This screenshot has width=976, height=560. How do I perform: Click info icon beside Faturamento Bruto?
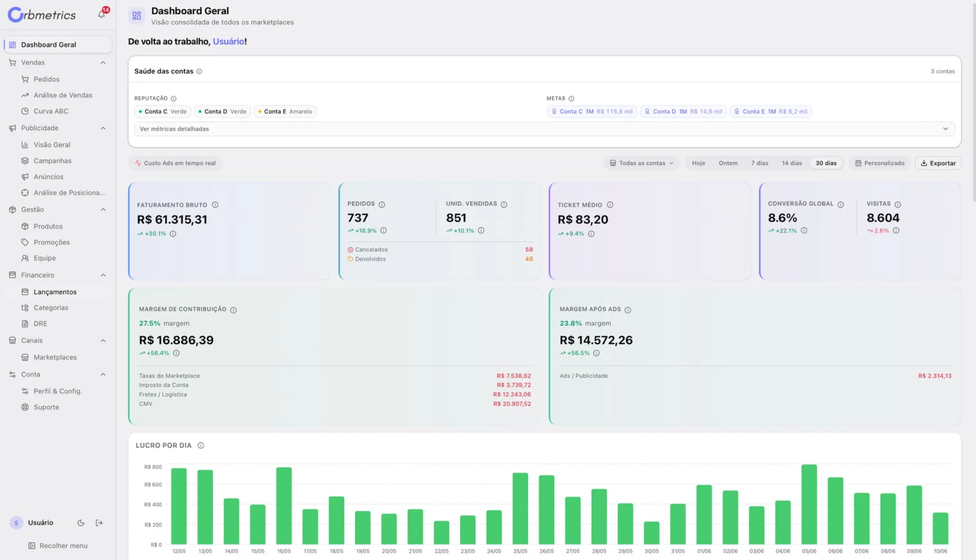[215, 205]
